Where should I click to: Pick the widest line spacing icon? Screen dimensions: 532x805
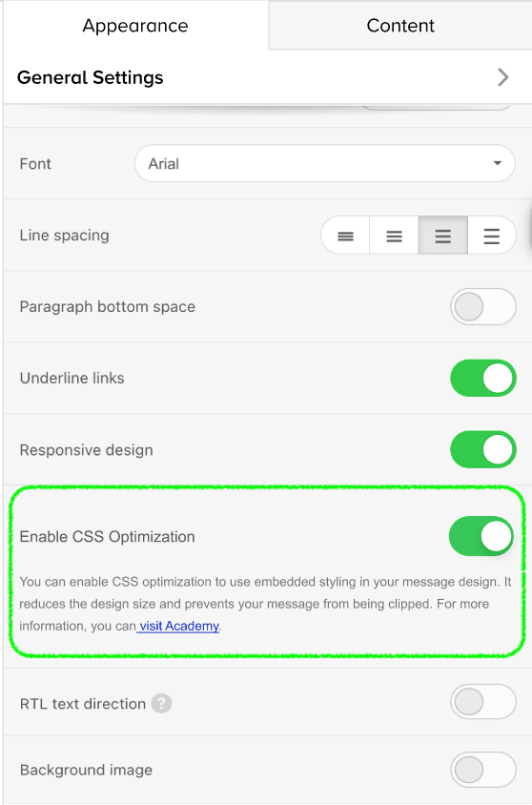click(x=491, y=236)
